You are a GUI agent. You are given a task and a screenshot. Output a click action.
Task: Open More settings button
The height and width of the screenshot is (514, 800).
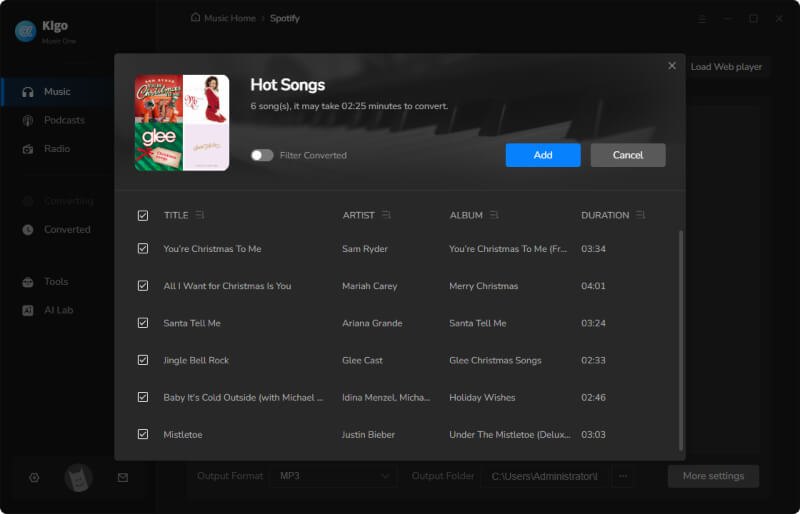(713, 476)
